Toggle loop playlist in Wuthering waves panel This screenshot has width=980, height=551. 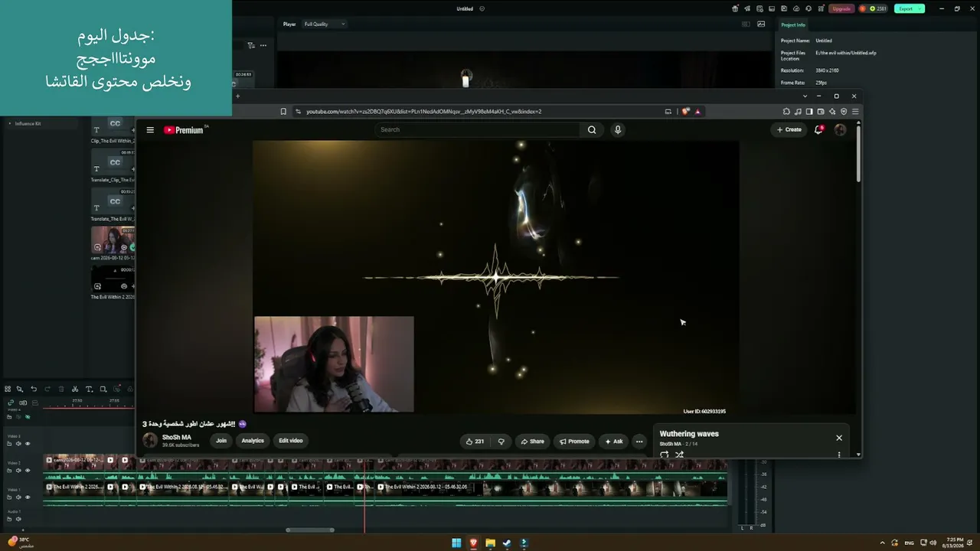tap(664, 455)
